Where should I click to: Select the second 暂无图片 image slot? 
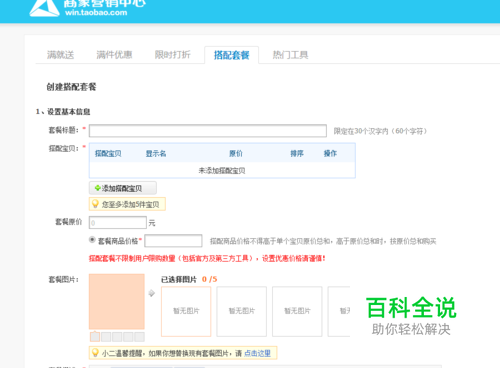tap(242, 311)
